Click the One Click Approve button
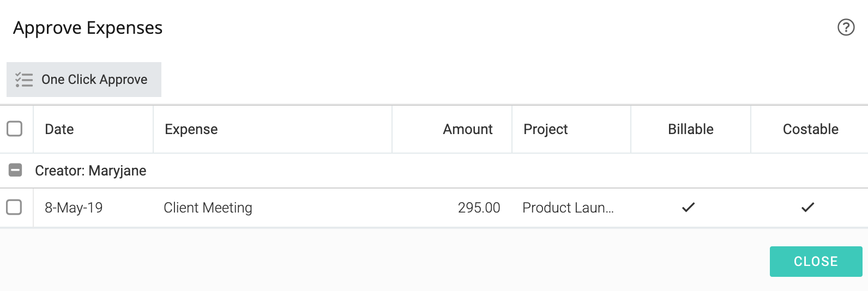The width and height of the screenshot is (868, 291). [84, 80]
